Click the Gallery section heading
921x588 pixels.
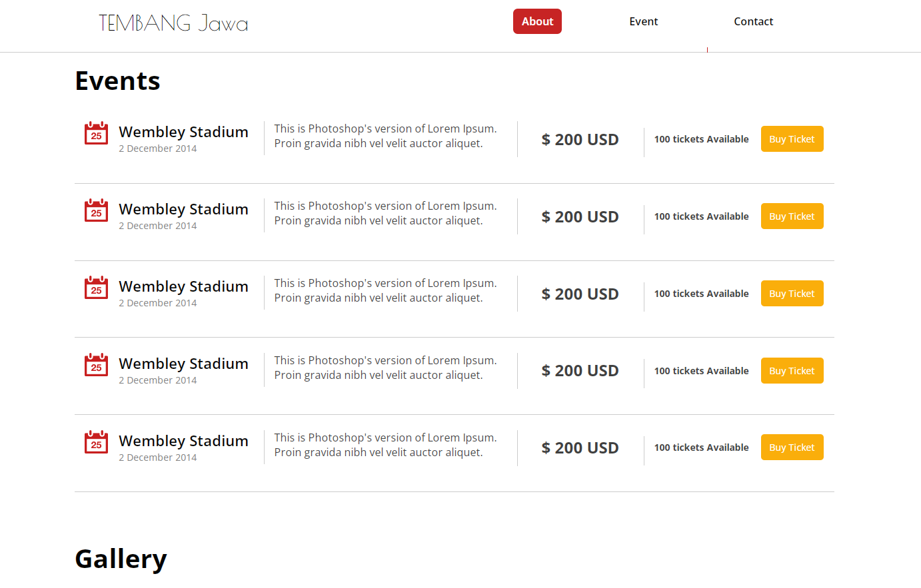121,559
